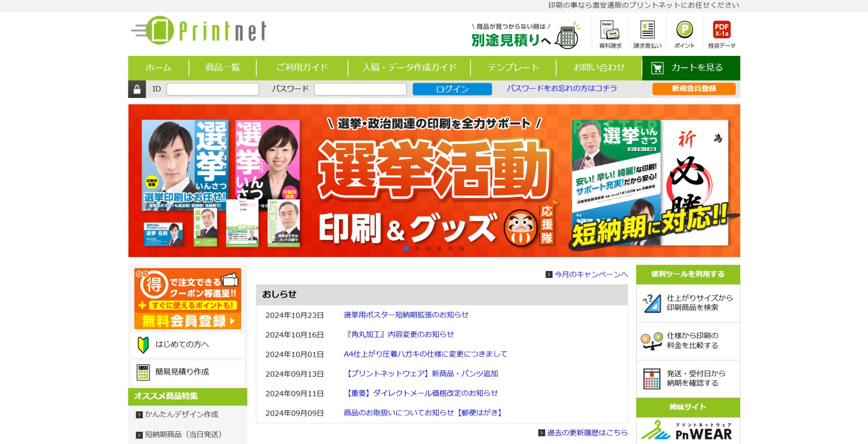
Task: Click the はじめての方へ beginner mark icon
Action: coord(142,345)
